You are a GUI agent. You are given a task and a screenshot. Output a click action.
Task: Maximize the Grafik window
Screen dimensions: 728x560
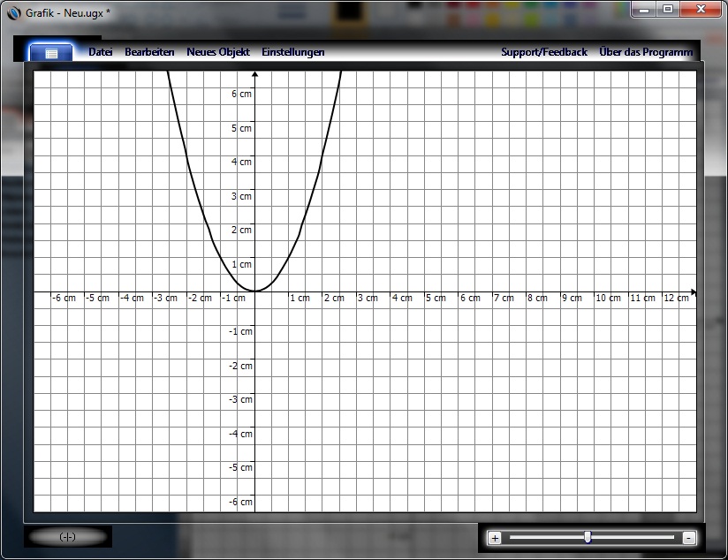pos(667,10)
